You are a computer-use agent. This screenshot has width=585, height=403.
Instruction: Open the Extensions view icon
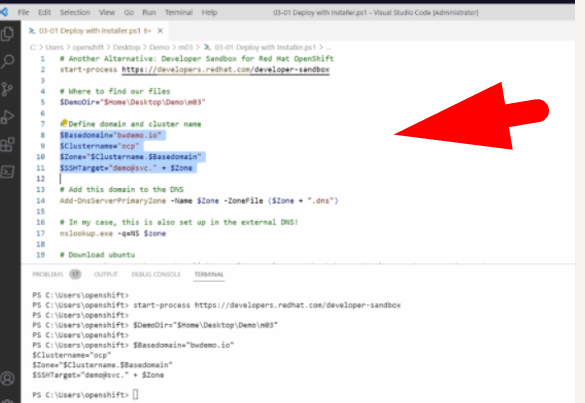(7, 144)
